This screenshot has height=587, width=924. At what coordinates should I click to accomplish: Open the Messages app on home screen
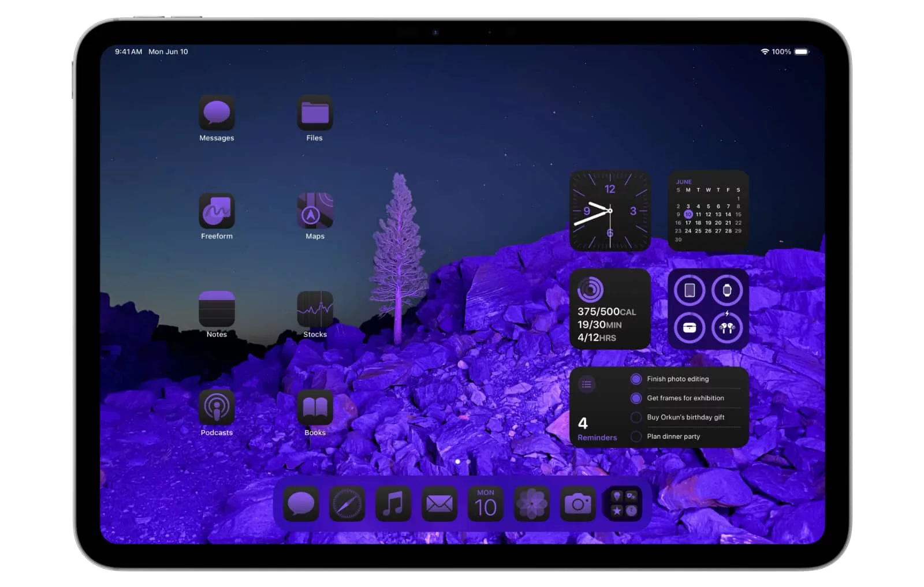pyautogui.click(x=217, y=113)
